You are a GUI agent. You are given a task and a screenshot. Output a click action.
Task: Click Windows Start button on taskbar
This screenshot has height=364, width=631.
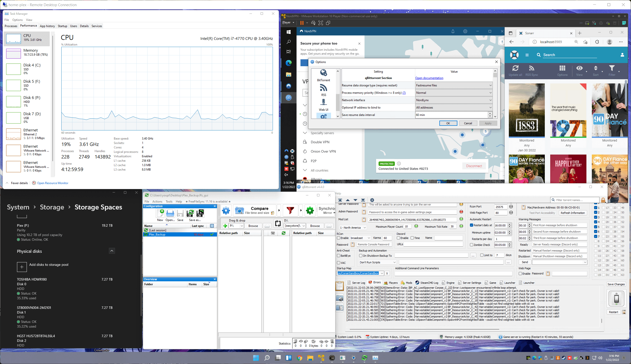pyautogui.click(x=256, y=358)
